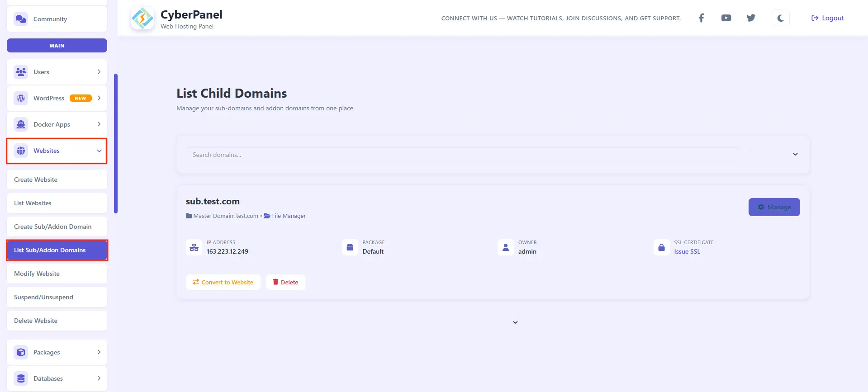Click the sidebar vertical scrollbar
This screenshot has height=392, width=868.
click(116, 143)
